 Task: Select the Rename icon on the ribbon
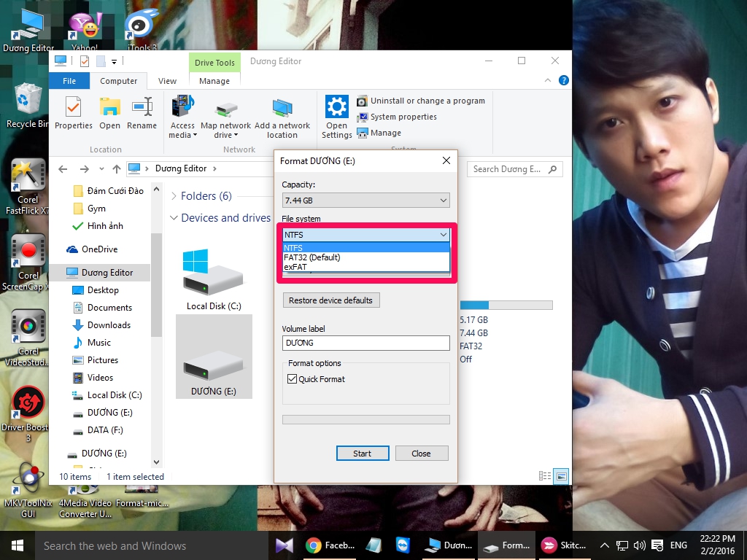click(x=142, y=113)
